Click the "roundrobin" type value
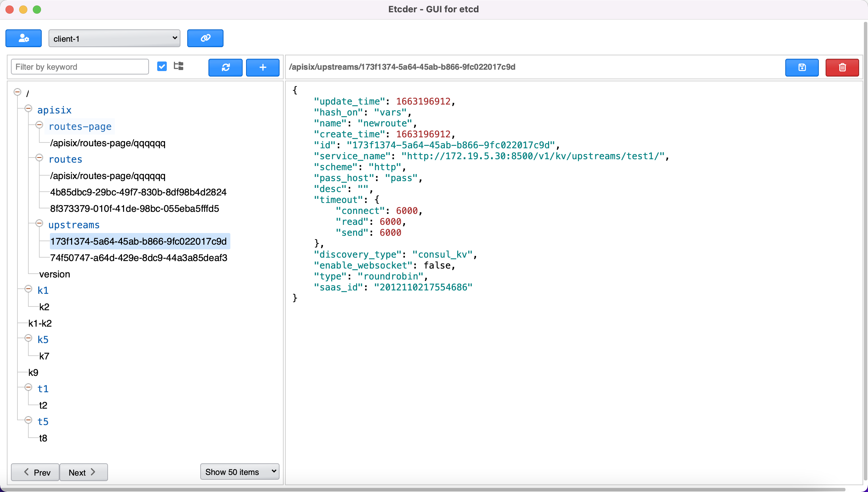868x492 pixels. click(x=390, y=276)
